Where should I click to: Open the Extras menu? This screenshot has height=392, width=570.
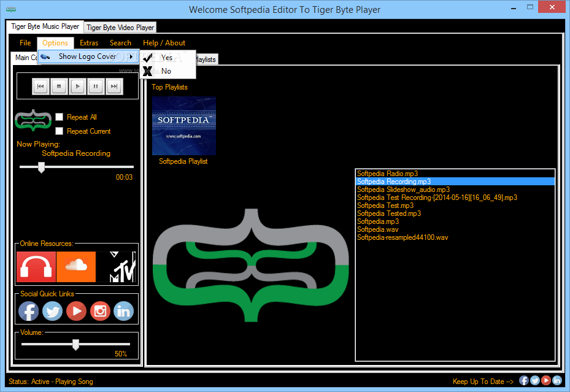point(89,43)
